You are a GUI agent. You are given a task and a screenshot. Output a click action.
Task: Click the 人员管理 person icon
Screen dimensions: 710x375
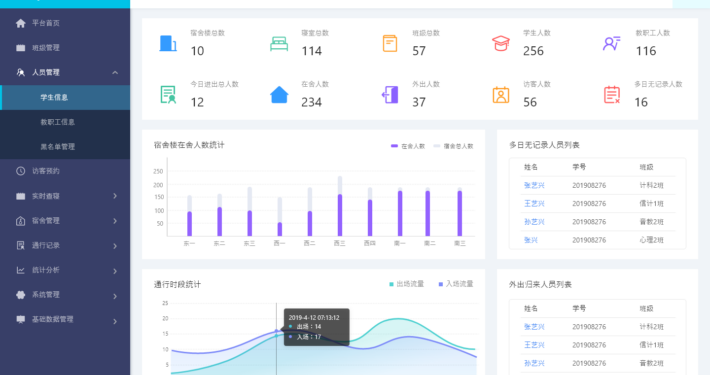coord(20,72)
